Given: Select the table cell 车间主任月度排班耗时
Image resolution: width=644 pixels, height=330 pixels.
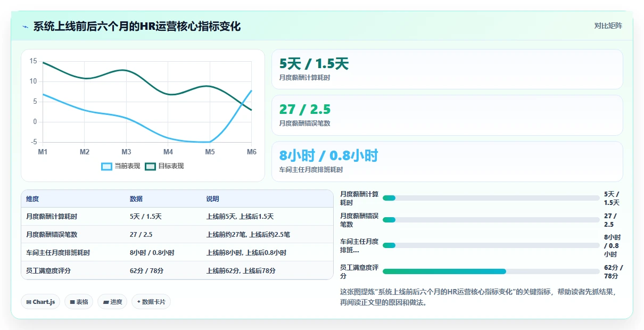Looking at the screenshot, I should pyautogui.click(x=58, y=253).
